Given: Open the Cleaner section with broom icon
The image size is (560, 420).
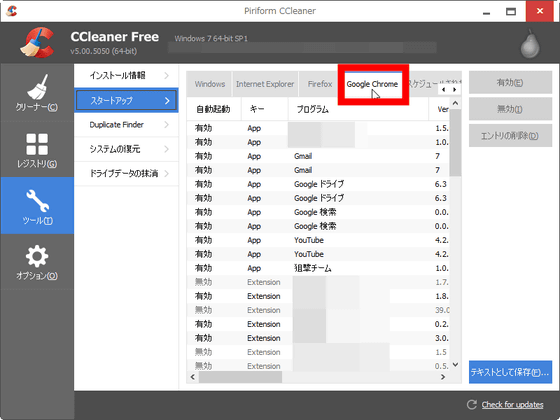Looking at the screenshot, I should [x=37, y=92].
